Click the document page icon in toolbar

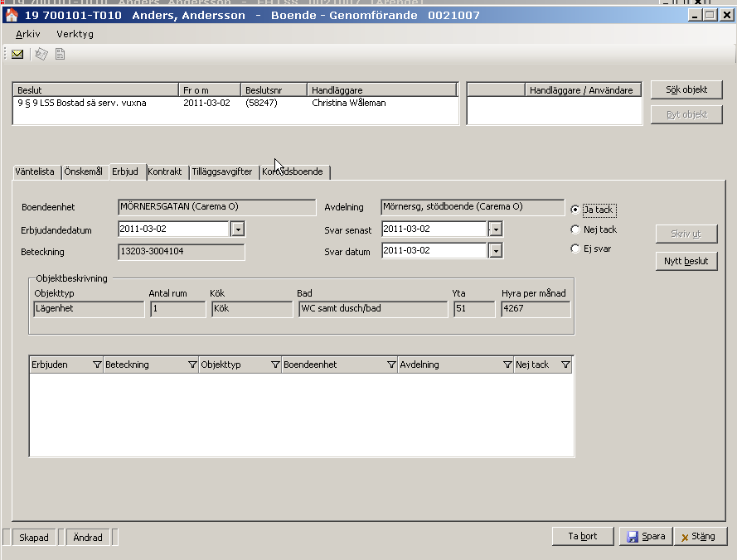[x=61, y=54]
